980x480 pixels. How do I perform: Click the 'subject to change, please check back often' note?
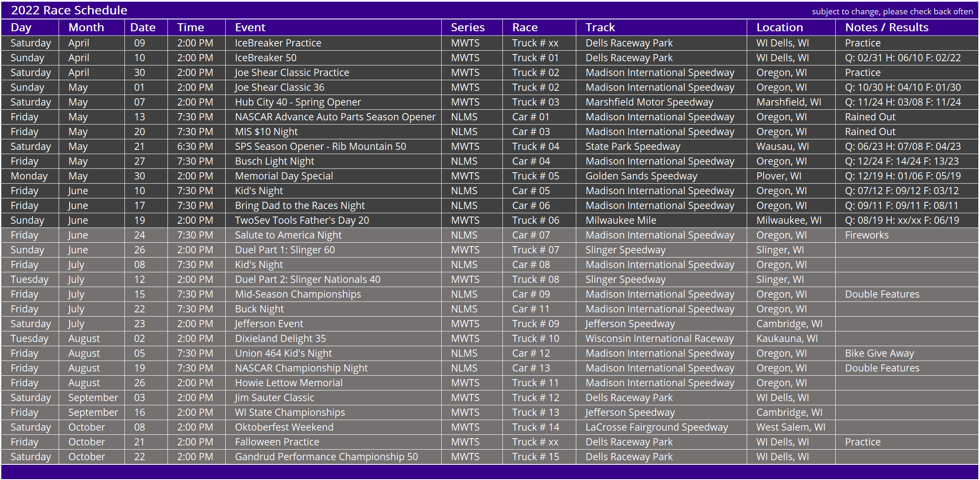pyautogui.click(x=892, y=11)
